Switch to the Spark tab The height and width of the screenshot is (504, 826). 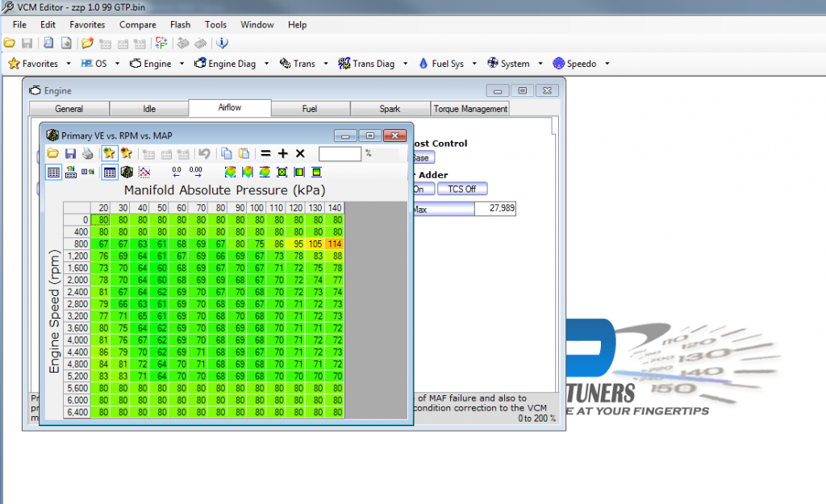[390, 107]
